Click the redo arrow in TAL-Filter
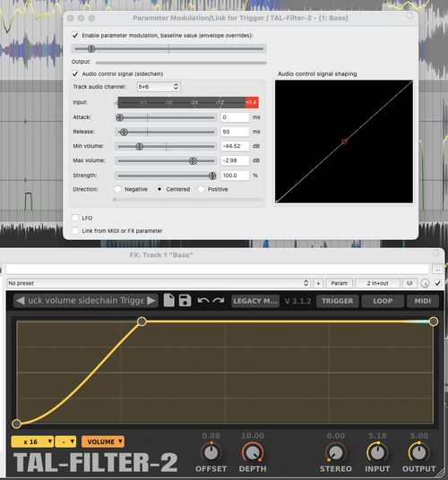Screen dimensions: 448x480 point(219,301)
